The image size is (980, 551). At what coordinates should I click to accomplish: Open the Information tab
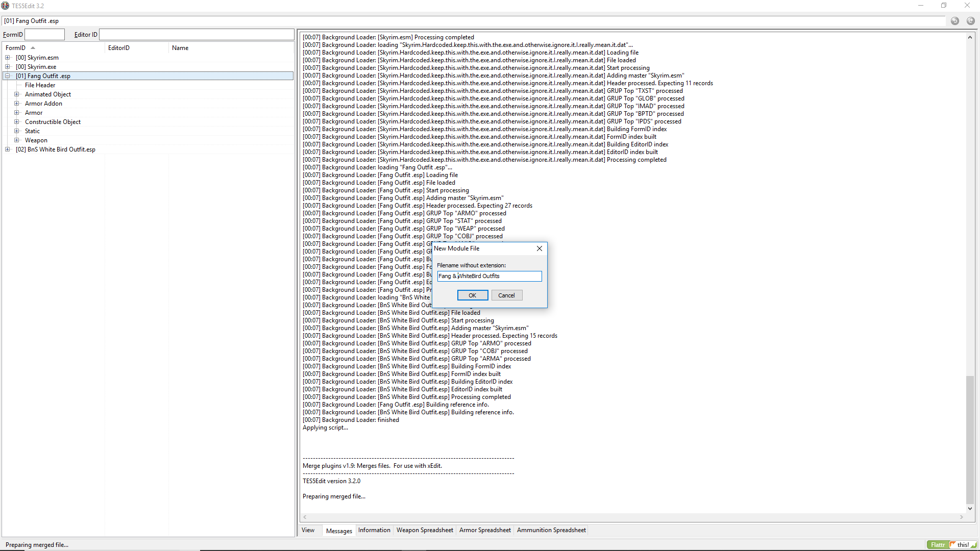374,530
